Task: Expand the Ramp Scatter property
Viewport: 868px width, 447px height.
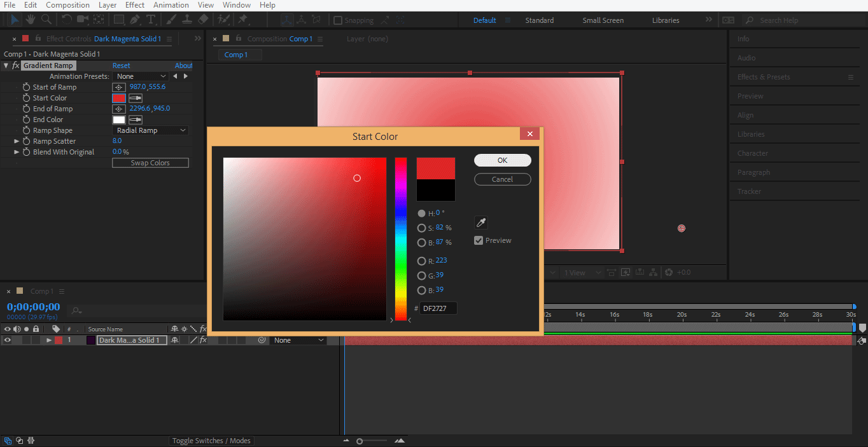Action: pos(17,141)
